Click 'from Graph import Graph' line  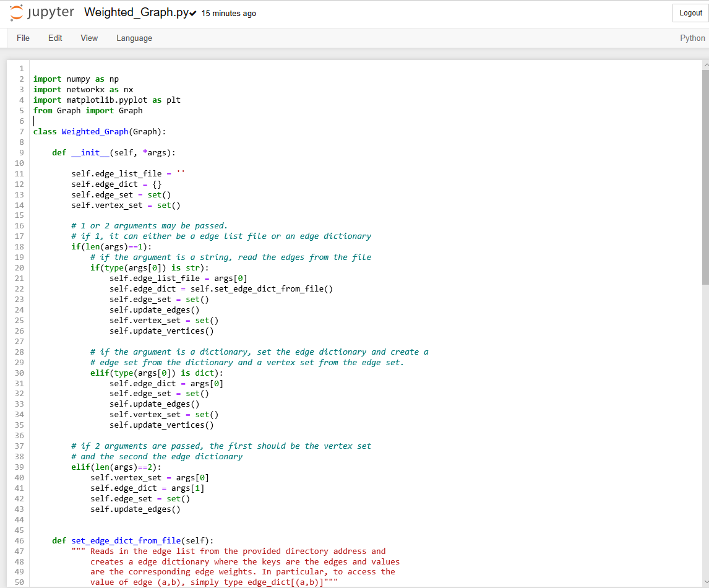[88, 110]
